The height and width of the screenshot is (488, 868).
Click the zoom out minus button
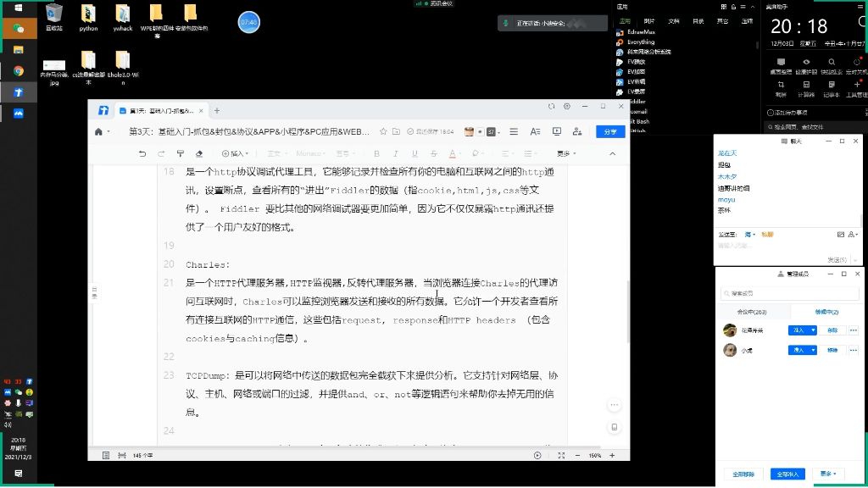(577, 455)
